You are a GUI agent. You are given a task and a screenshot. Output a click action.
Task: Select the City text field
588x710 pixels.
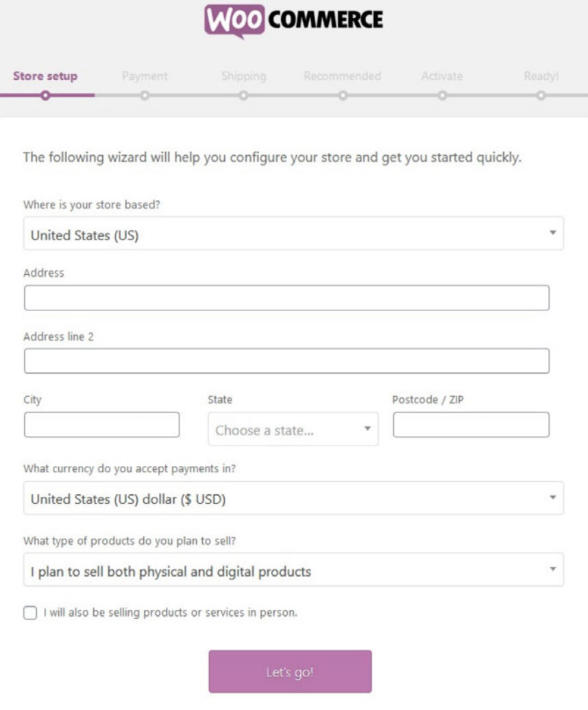point(101,425)
